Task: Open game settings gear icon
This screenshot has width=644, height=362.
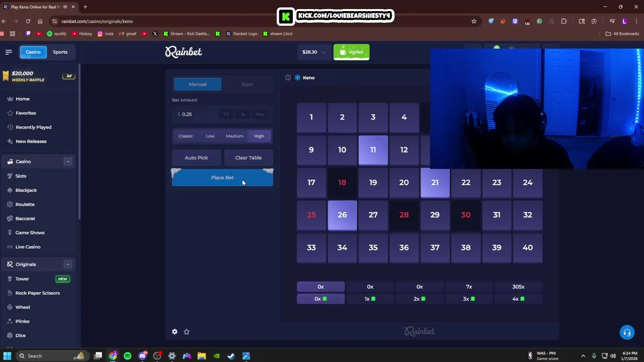Action: (175, 332)
